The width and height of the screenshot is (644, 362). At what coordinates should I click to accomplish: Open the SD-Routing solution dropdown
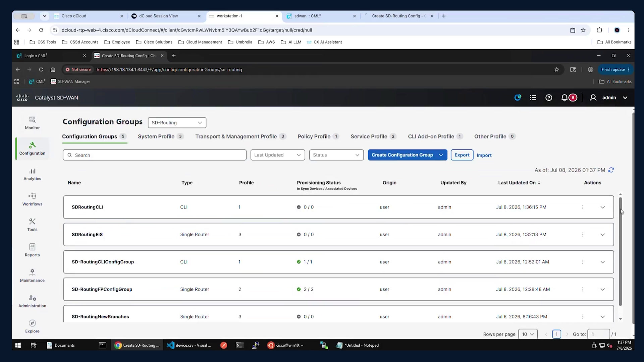tap(177, 123)
